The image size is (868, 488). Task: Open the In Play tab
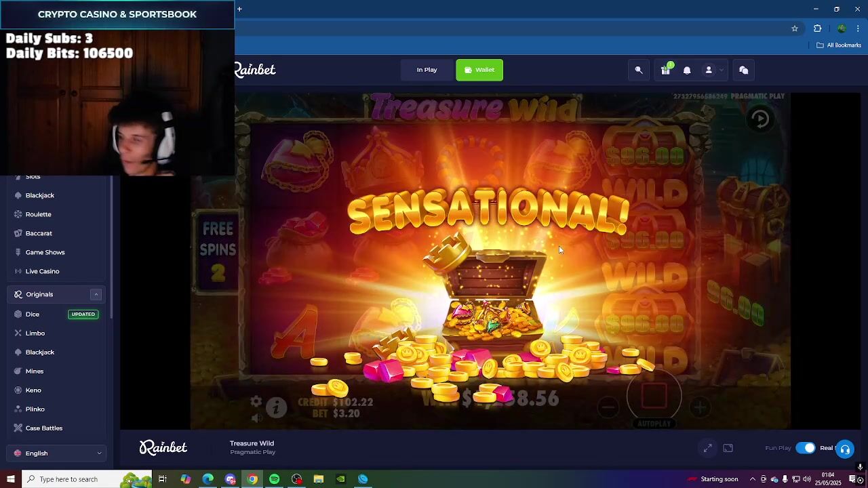427,70
